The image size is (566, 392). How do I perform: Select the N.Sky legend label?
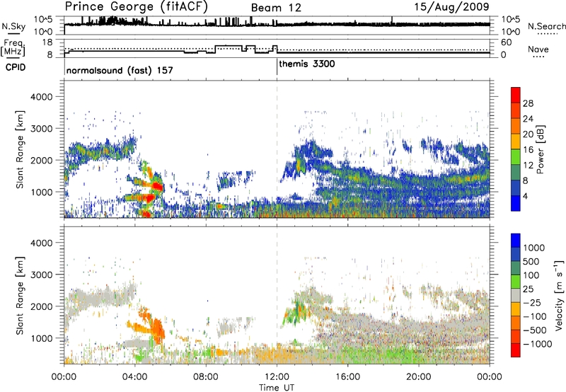coord(13,26)
